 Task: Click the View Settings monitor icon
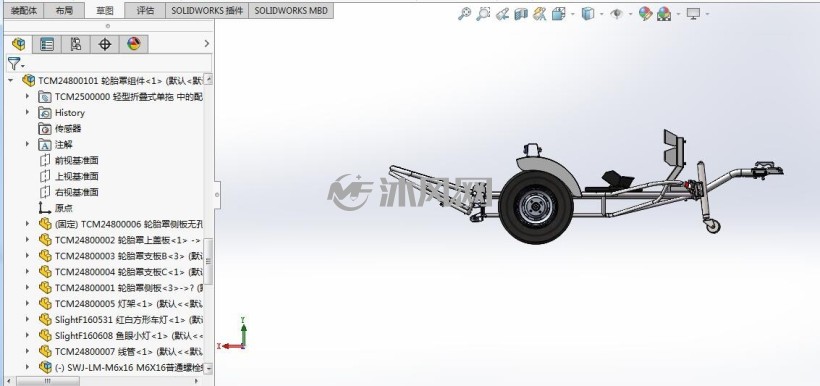coord(693,14)
